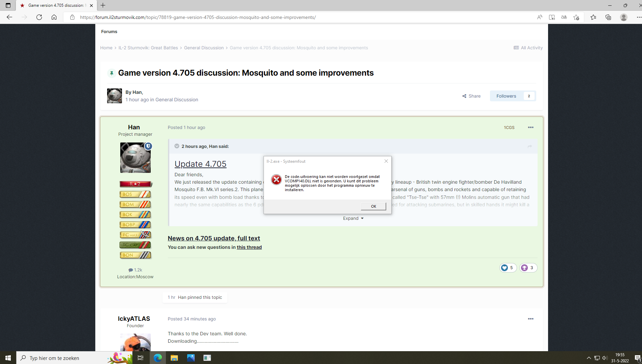
Task: Click Han's 1.2k post count
Action: pyautogui.click(x=135, y=270)
